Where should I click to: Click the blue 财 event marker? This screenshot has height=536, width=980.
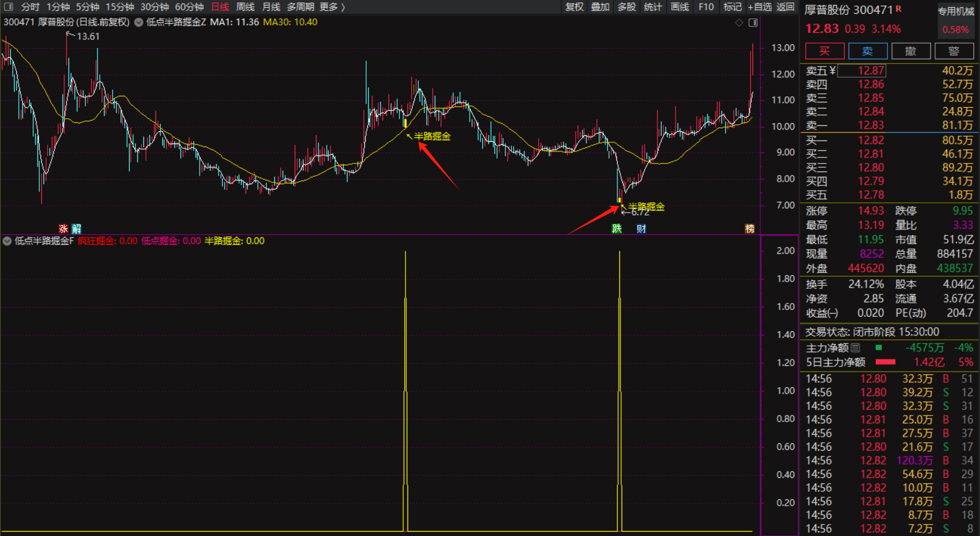pyautogui.click(x=641, y=228)
